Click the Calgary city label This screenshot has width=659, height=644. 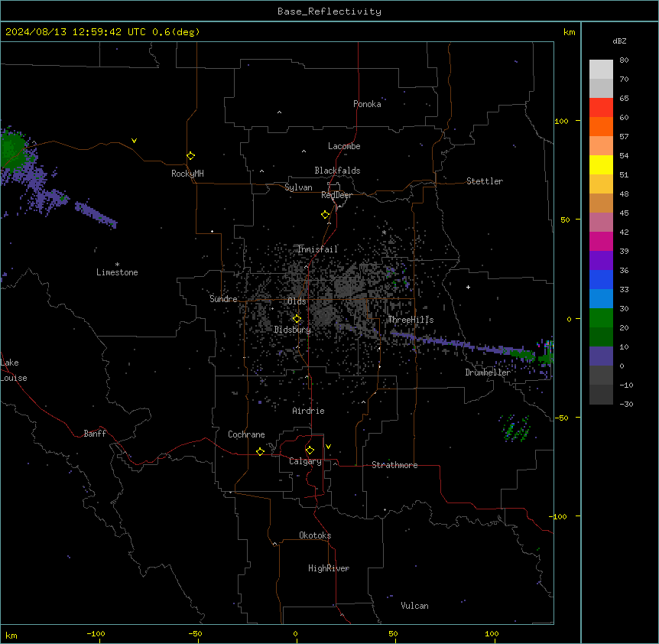[x=305, y=461]
